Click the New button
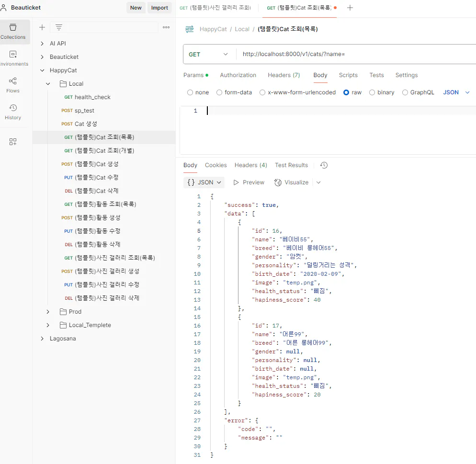 (136, 8)
